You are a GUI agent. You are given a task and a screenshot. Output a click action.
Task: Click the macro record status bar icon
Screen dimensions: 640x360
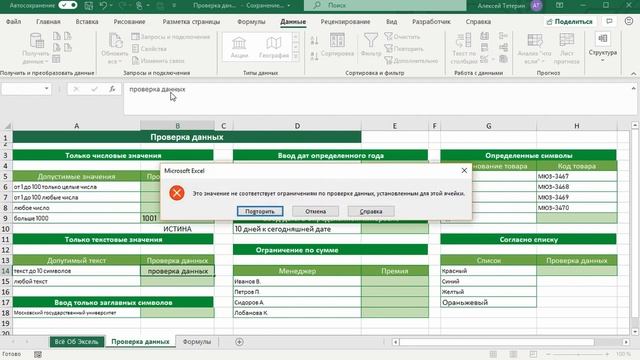point(38,354)
